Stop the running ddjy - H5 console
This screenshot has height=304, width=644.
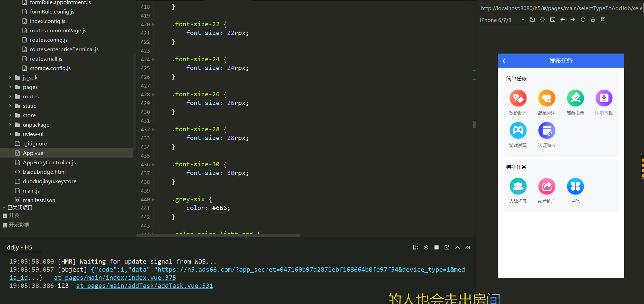pyautogui.click(x=437, y=247)
